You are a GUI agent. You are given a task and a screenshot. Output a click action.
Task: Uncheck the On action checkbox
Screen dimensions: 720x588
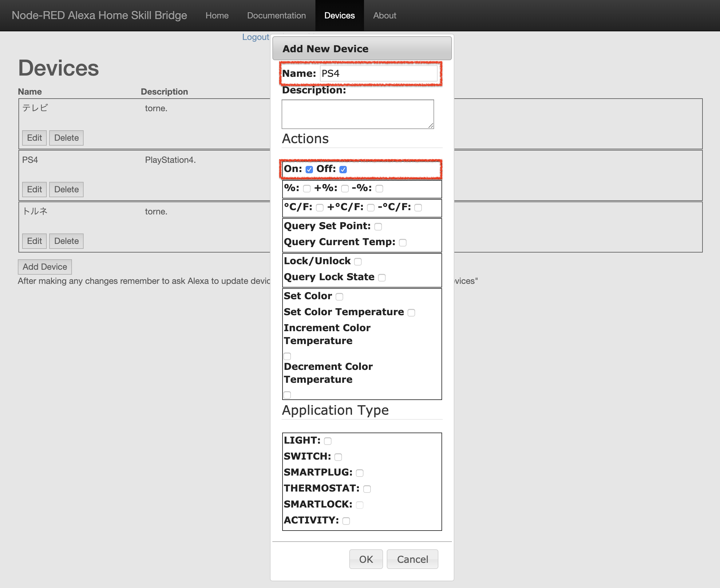[309, 169]
